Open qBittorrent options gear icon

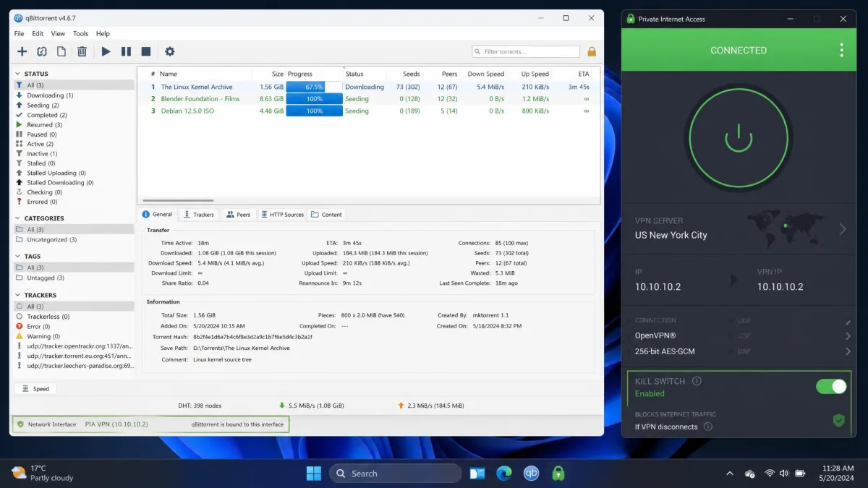(x=169, y=51)
